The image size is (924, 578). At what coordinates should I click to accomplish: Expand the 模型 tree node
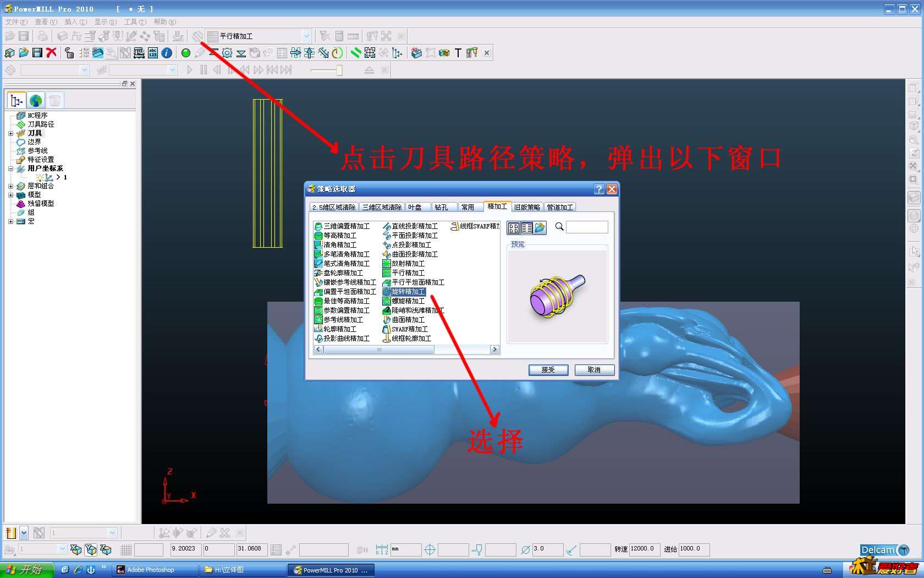[x=10, y=195]
